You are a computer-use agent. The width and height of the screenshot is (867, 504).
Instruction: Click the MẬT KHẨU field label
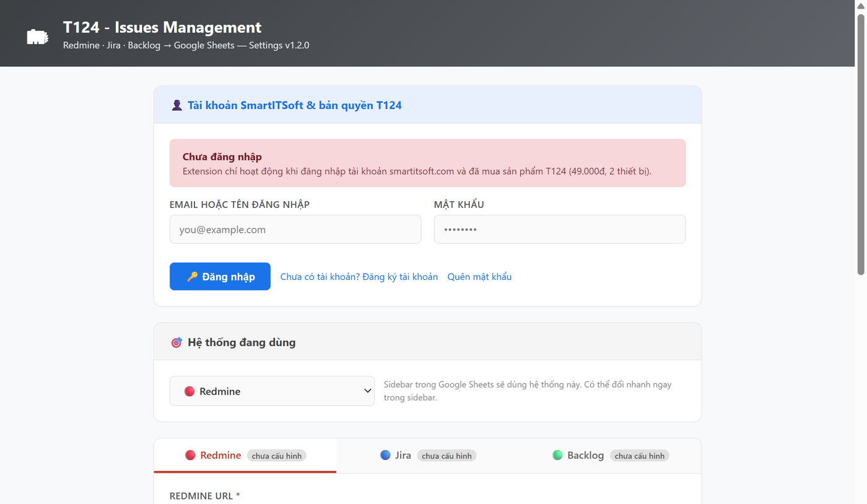click(x=459, y=204)
